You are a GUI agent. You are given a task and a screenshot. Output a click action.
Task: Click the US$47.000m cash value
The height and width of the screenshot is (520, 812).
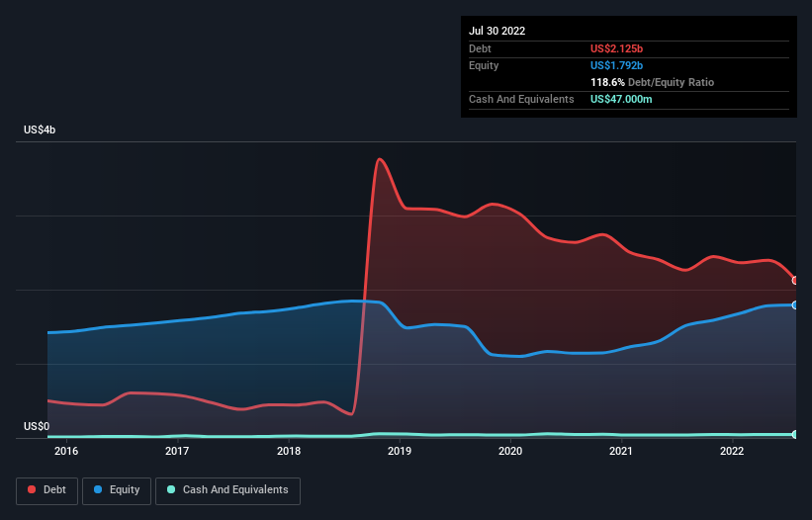pyautogui.click(x=621, y=99)
